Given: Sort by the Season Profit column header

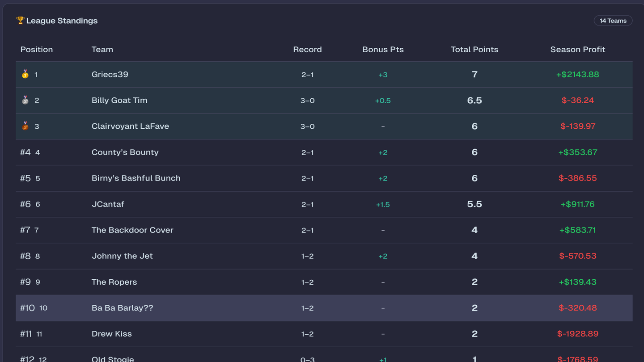Looking at the screenshot, I should point(577,50).
